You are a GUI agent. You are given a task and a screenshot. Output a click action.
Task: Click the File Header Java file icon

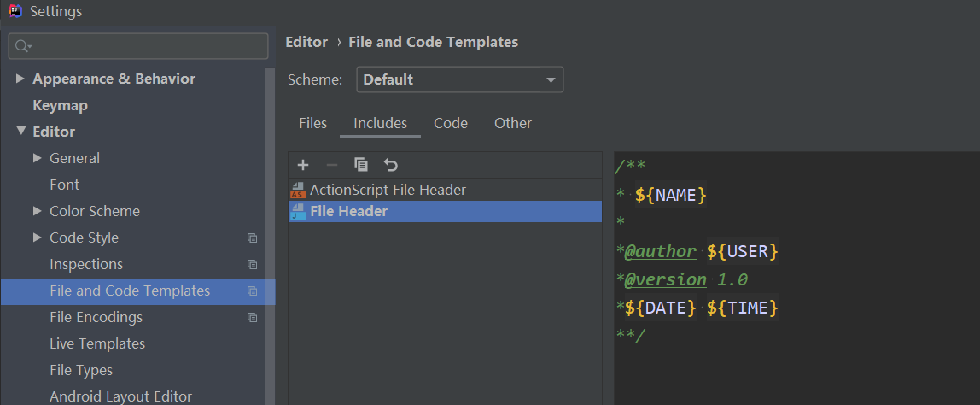(x=298, y=211)
